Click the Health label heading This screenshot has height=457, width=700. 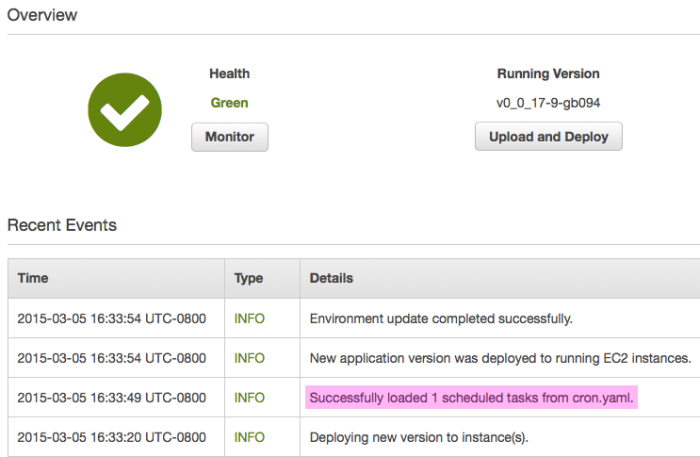[x=229, y=74]
